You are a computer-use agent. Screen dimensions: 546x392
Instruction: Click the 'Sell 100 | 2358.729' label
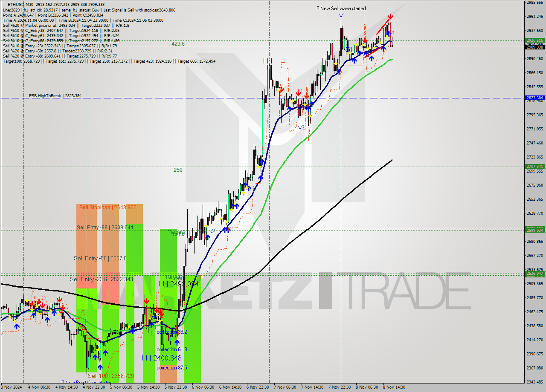pyautogui.click(x=111, y=376)
